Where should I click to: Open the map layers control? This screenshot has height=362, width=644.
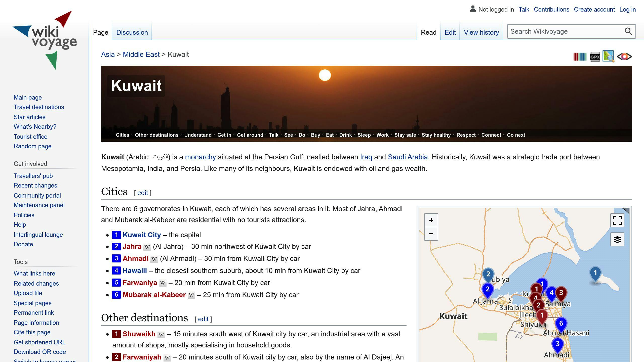coord(617,239)
